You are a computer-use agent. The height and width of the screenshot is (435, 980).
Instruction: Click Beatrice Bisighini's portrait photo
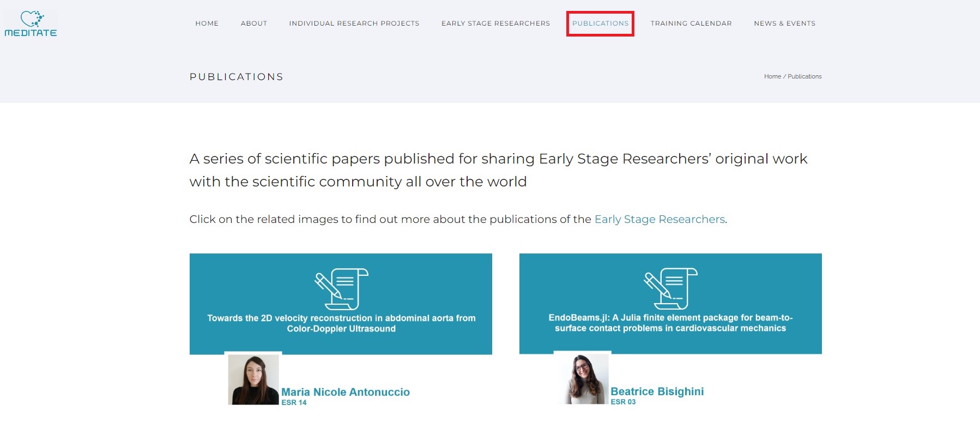[583, 379]
